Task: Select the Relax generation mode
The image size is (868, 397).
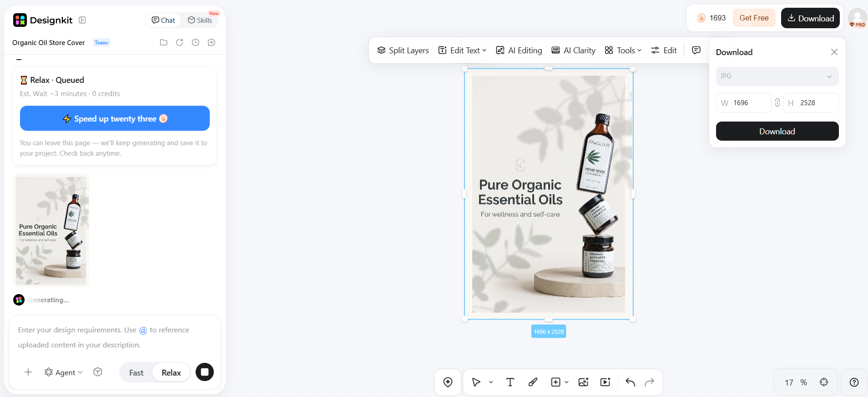Action: coord(171,372)
